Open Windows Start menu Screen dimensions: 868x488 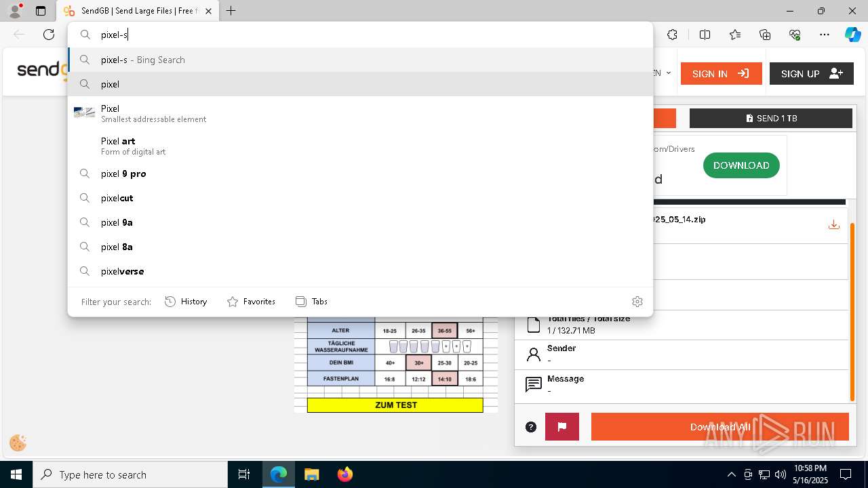tap(16, 474)
